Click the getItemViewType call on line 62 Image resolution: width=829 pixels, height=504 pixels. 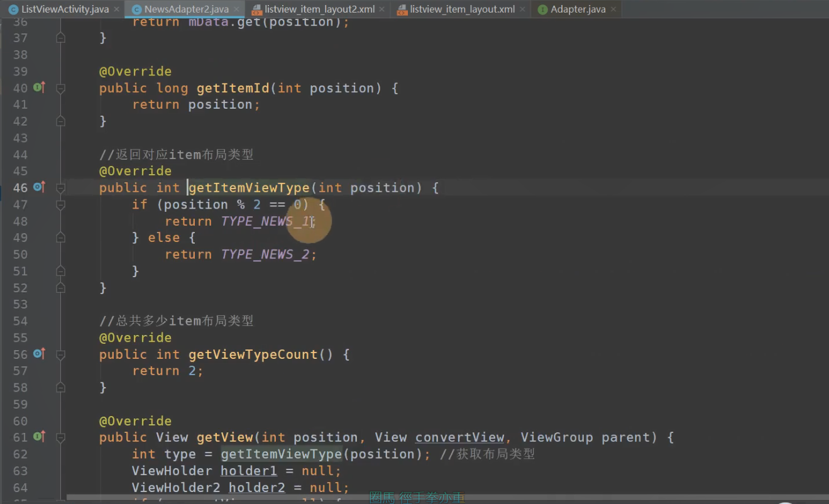[281, 454]
